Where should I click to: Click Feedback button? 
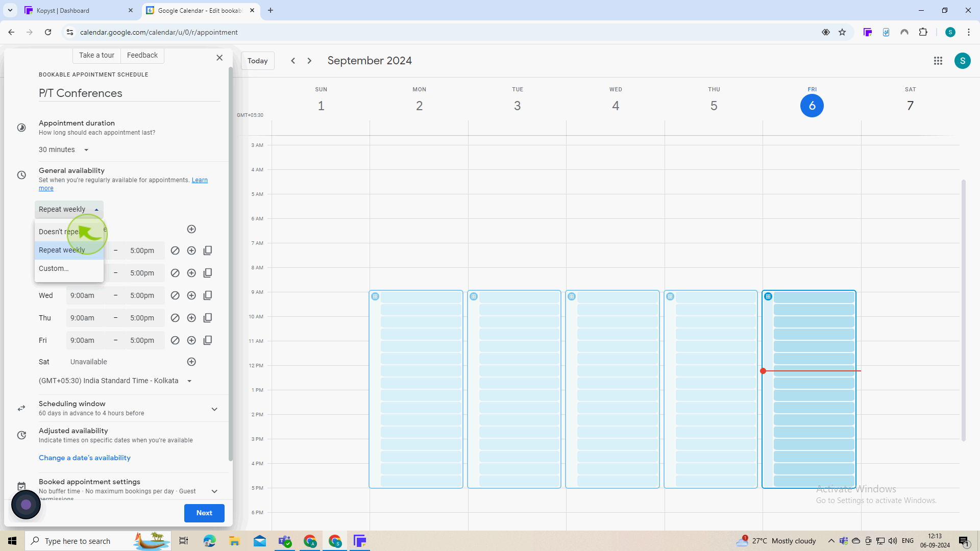[142, 55]
